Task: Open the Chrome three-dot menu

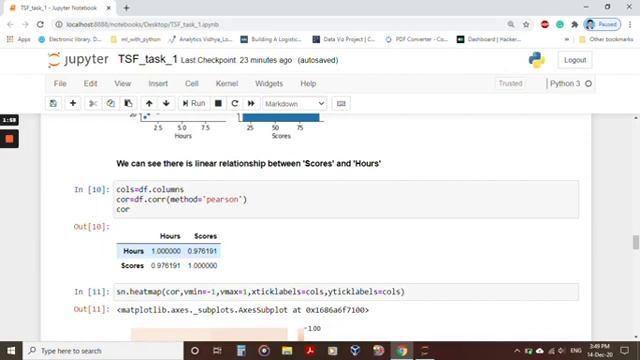Action: (630, 24)
